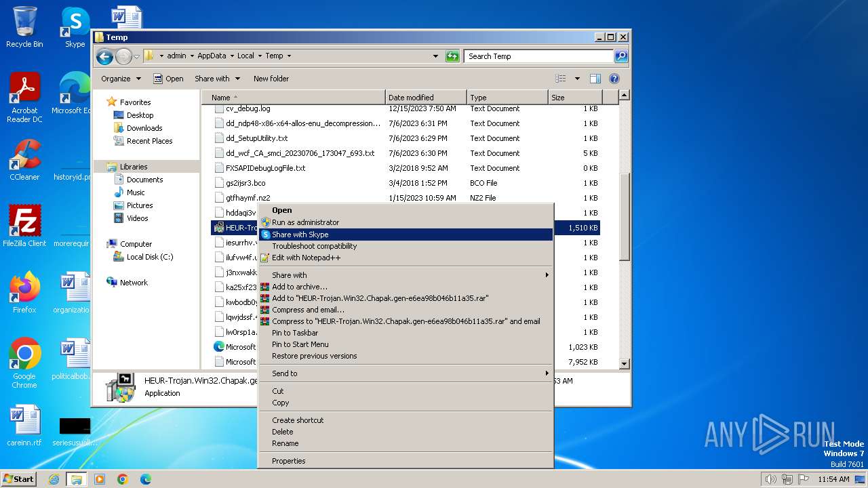Open the address bar history dropdown

[x=435, y=56]
